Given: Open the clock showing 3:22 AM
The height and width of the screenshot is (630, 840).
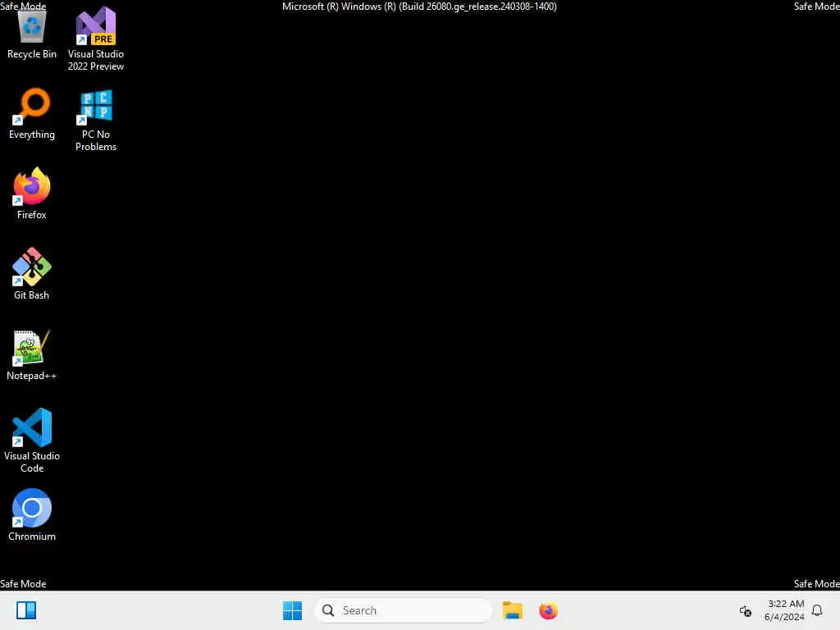Looking at the screenshot, I should click(x=784, y=610).
